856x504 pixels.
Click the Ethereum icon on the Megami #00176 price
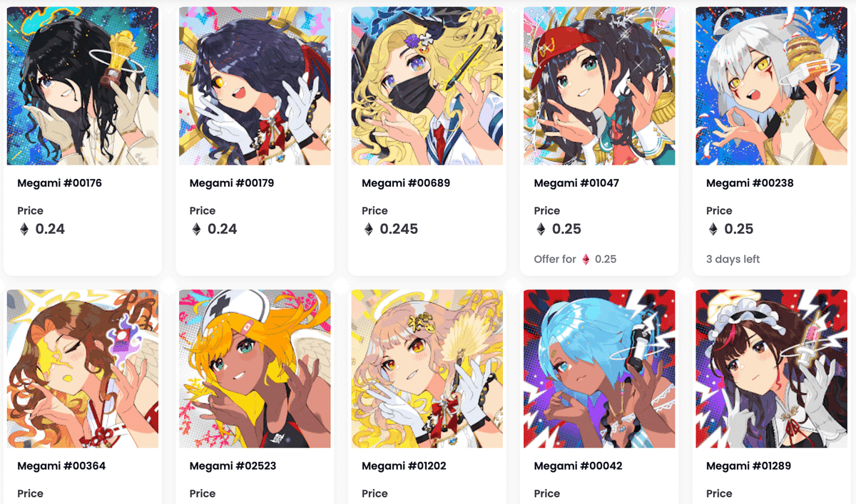(24, 230)
